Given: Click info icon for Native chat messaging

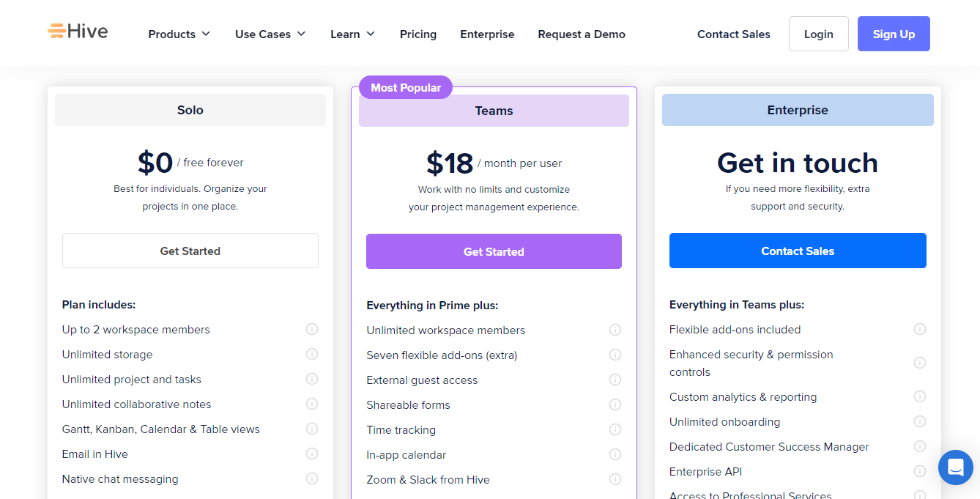Looking at the screenshot, I should point(312,479).
